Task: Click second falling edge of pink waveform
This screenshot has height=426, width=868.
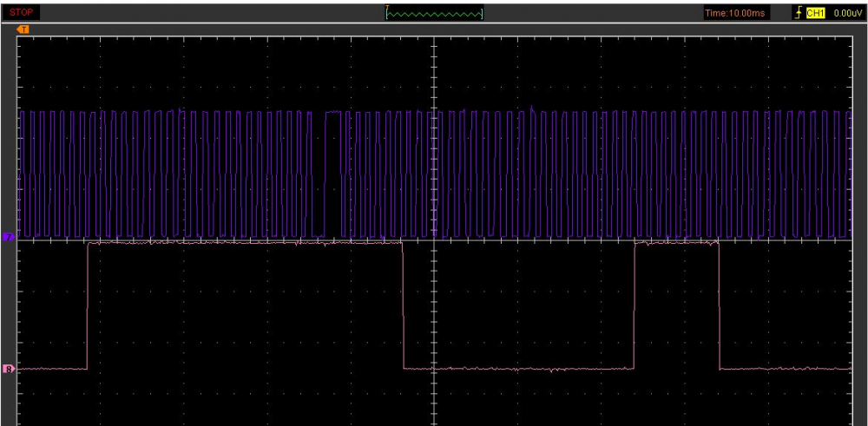Action: (x=720, y=305)
